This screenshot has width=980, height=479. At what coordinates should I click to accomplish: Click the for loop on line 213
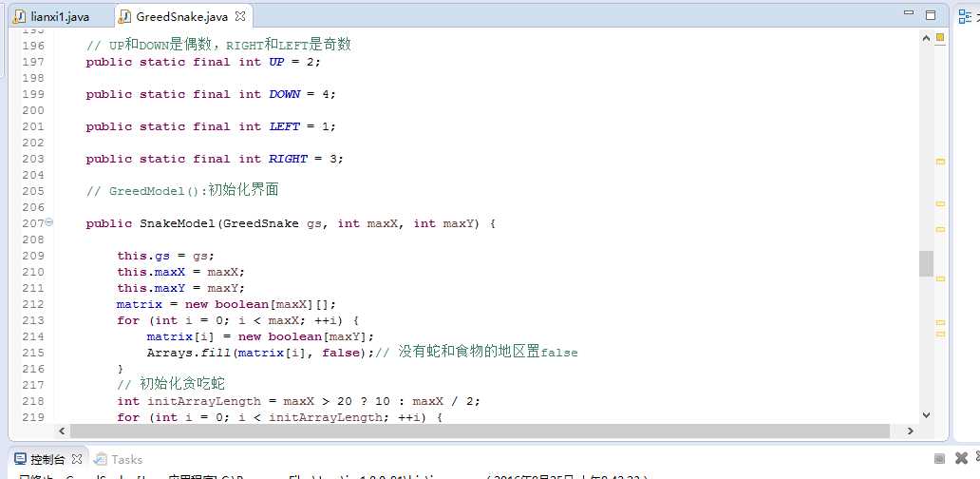(x=237, y=321)
